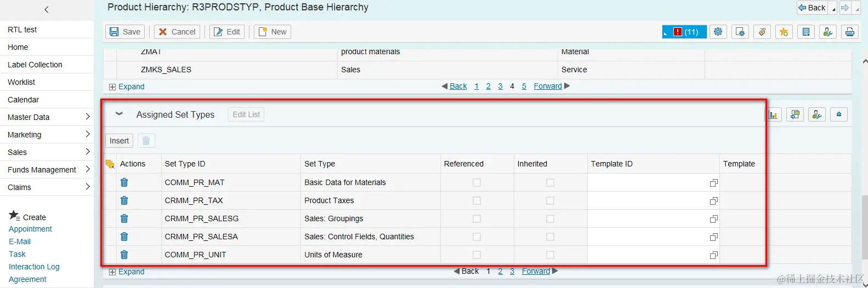Click the page-with-gear configuration icon
Image resolution: width=868 pixels, height=288 pixels.
pos(740,32)
